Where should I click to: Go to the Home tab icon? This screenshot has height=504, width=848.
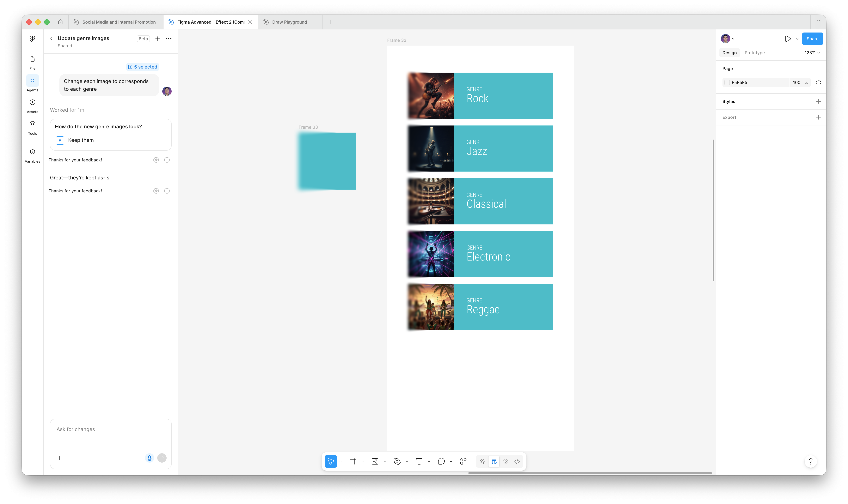point(60,22)
